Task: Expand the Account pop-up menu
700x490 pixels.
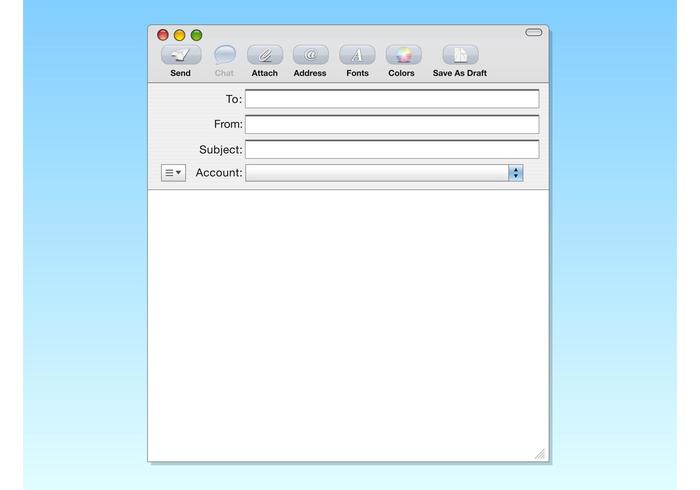Action: pyautogui.click(x=378, y=173)
